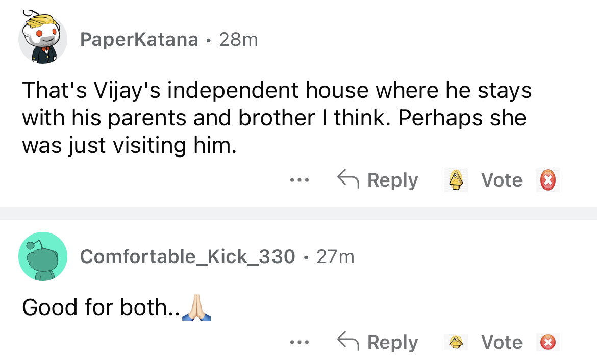Open the Comfortable_Kick_330 username profile
597x364 pixels.
(x=188, y=256)
